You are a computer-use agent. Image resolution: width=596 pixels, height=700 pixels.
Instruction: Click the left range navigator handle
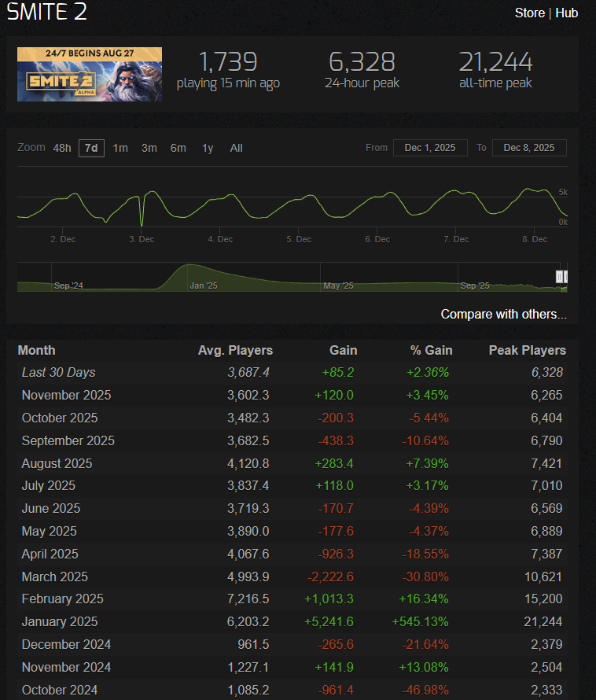(559, 277)
